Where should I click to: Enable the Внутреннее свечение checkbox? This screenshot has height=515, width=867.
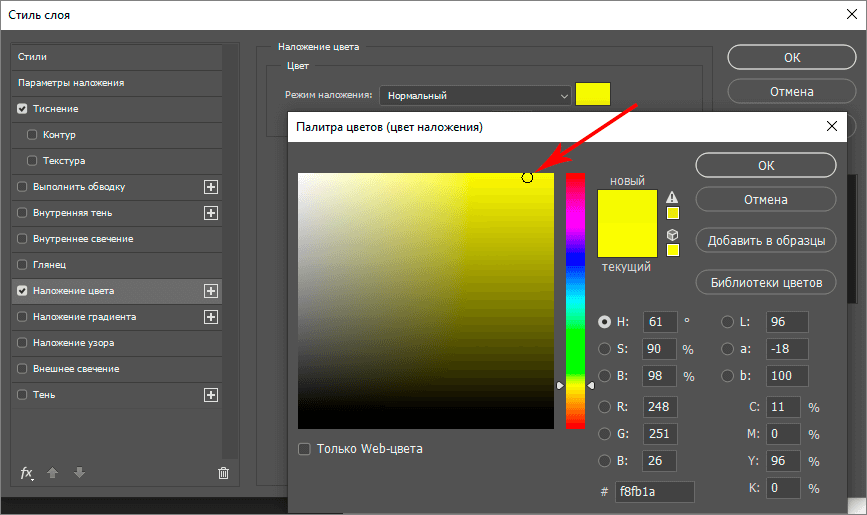[22, 239]
